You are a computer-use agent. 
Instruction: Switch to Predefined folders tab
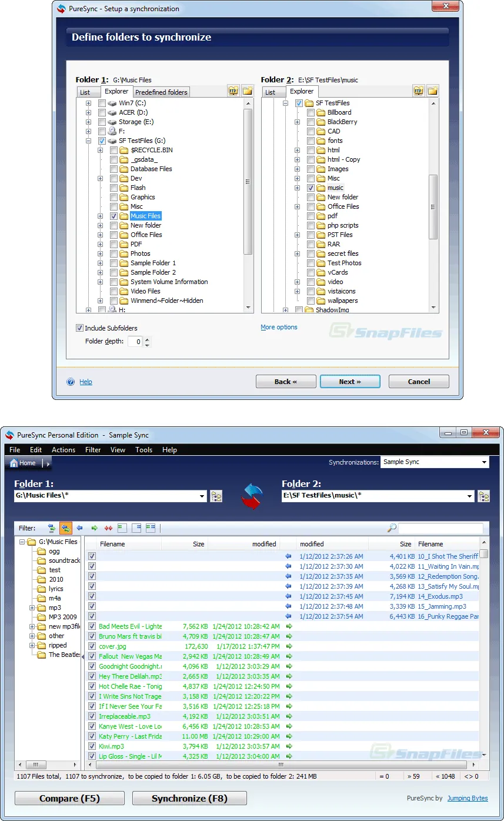click(161, 92)
